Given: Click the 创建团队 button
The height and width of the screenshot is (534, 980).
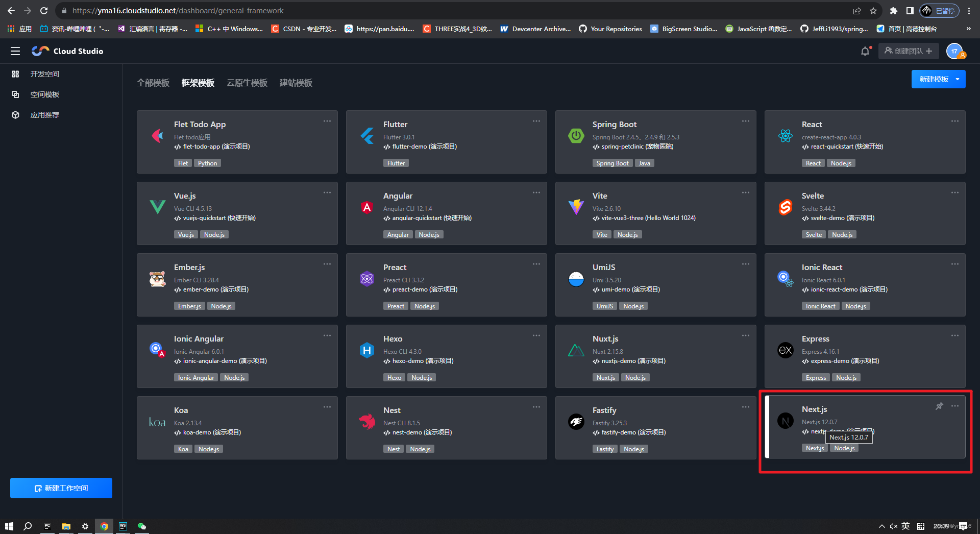Looking at the screenshot, I should pos(909,51).
